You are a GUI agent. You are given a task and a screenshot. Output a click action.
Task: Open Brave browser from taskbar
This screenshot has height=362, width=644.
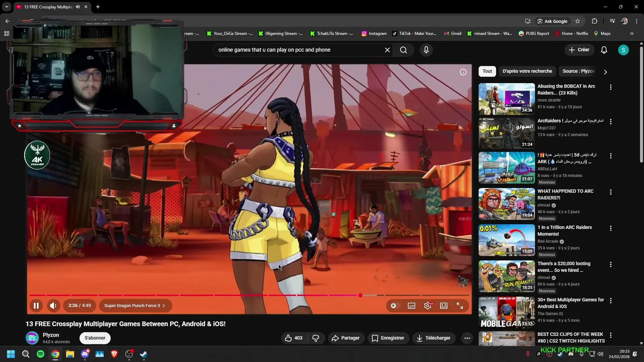pyautogui.click(x=114, y=354)
